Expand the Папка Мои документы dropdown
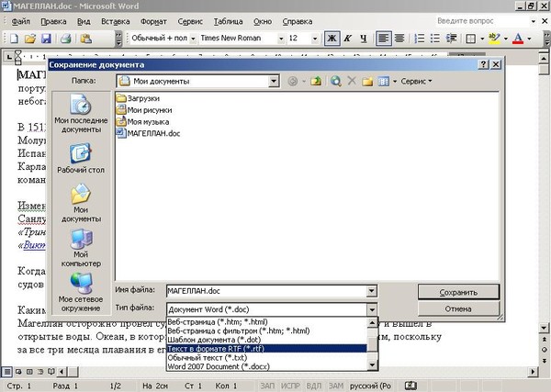The width and height of the screenshot is (551, 392). pos(273,82)
